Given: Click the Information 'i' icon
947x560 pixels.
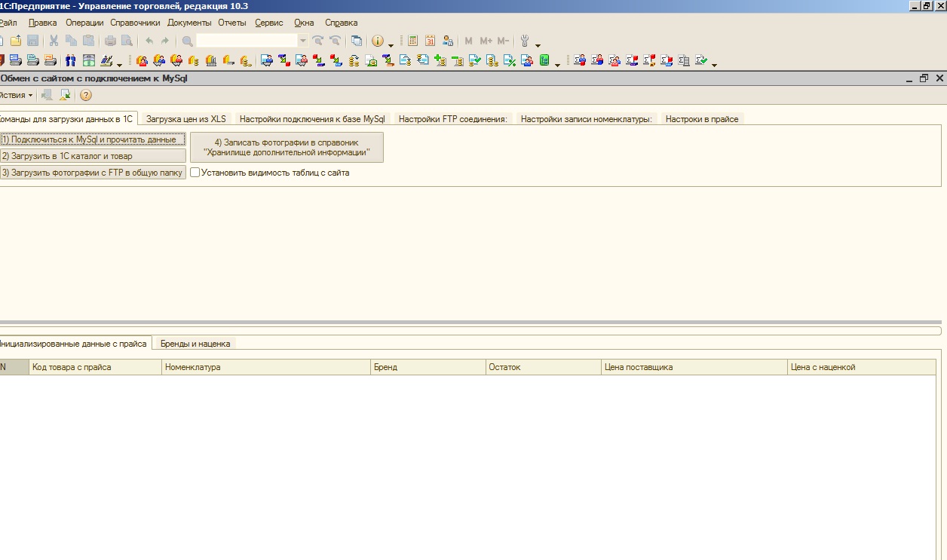Looking at the screenshot, I should click(378, 41).
